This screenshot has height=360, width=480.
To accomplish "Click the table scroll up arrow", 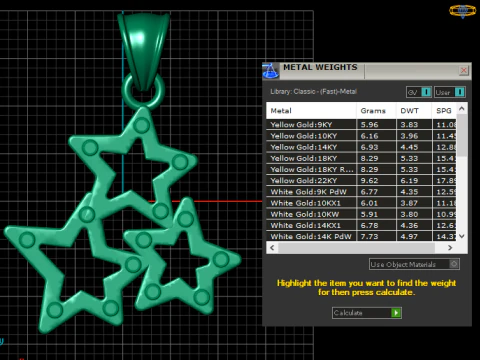I will (x=462, y=109).
